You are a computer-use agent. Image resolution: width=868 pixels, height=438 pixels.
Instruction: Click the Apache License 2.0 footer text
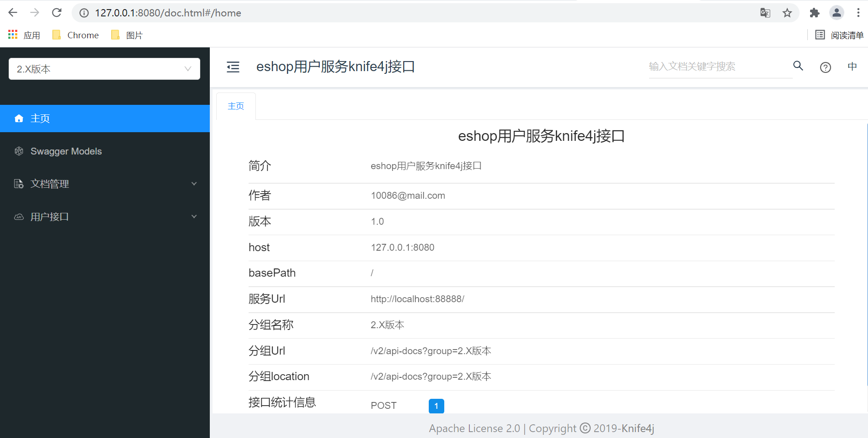coord(474,428)
